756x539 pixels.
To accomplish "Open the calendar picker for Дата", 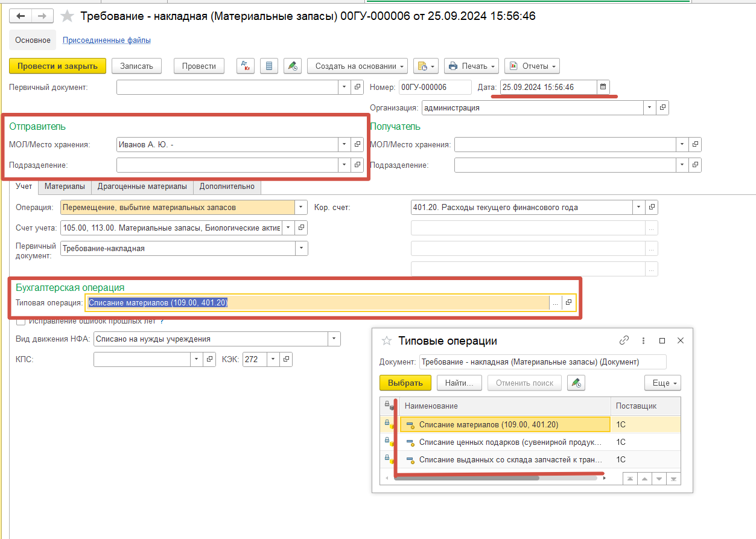I will click(604, 88).
